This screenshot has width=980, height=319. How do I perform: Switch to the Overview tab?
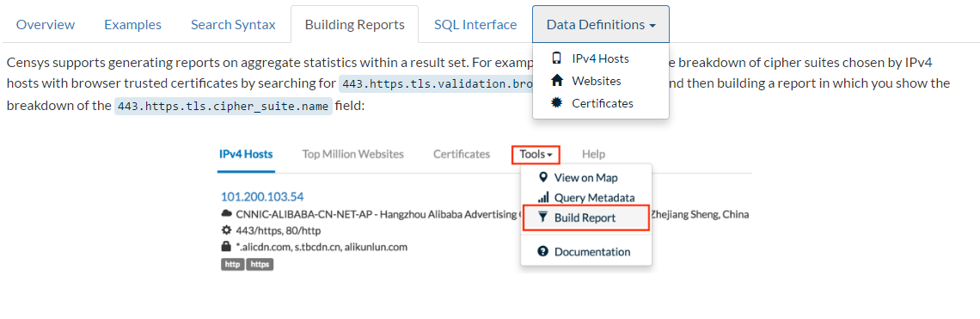[45, 24]
